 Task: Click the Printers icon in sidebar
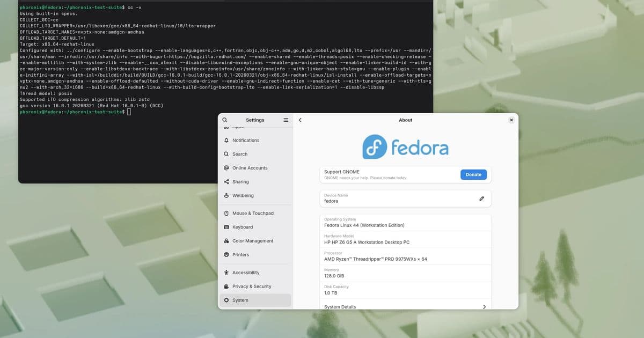[x=226, y=255]
